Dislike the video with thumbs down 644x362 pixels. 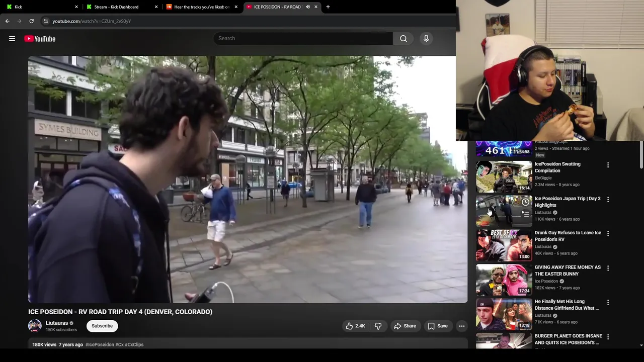coord(378,326)
